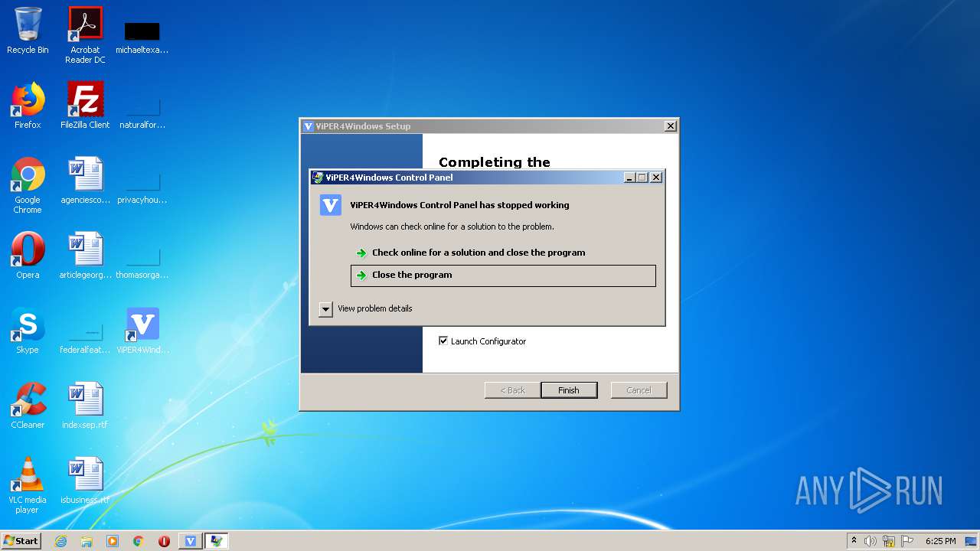This screenshot has width=980, height=551.
Task: Switch to crashed Control Panel taskbar button
Action: 217,541
